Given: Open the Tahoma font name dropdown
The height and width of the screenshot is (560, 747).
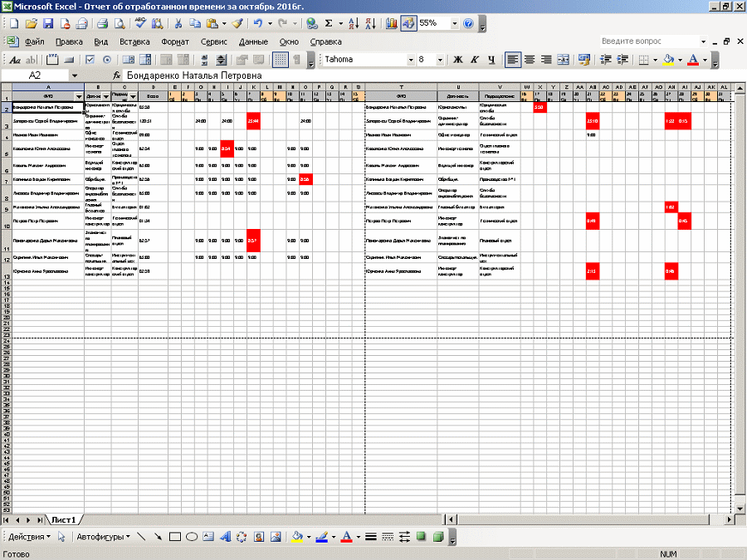Looking at the screenshot, I should (x=410, y=60).
